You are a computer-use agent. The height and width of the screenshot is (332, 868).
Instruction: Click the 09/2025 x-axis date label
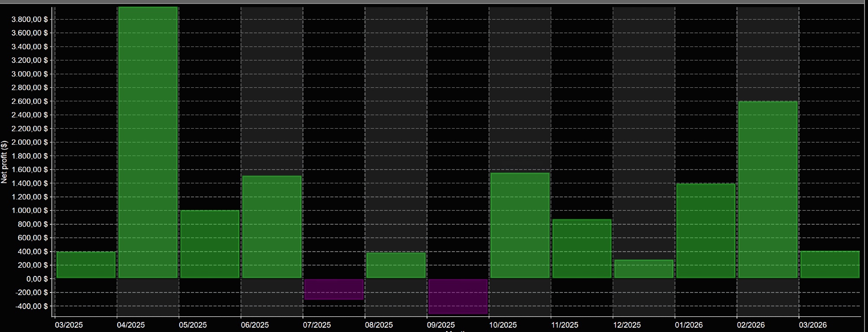point(441,325)
